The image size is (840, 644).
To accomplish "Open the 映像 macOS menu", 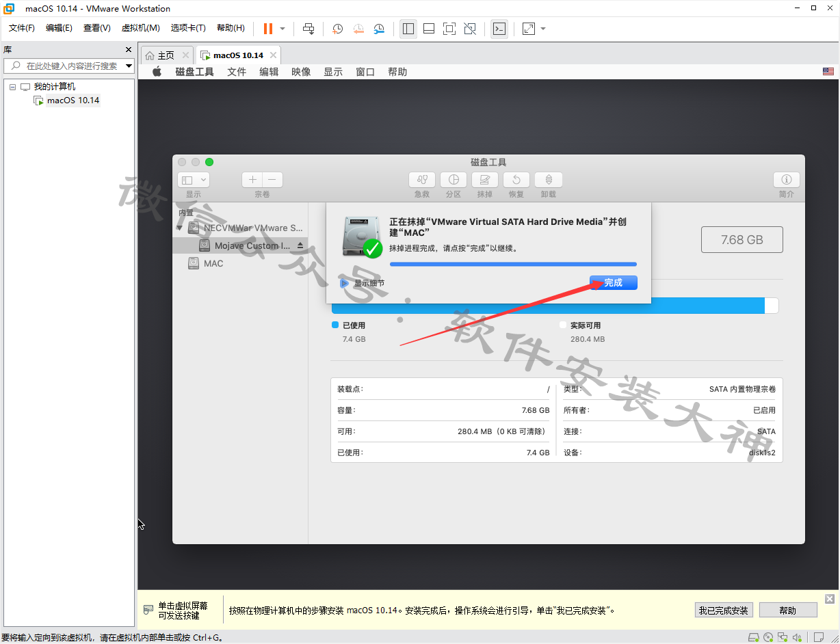I will [301, 72].
